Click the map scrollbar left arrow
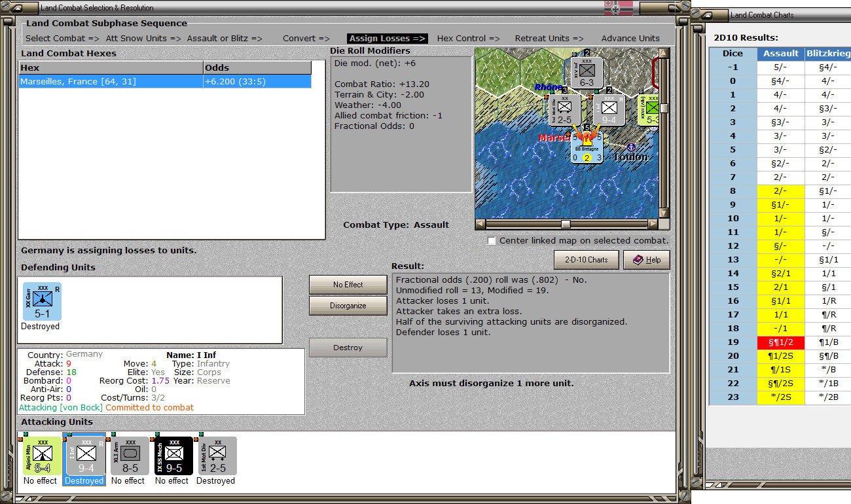This screenshot has width=851, height=504. point(480,224)
